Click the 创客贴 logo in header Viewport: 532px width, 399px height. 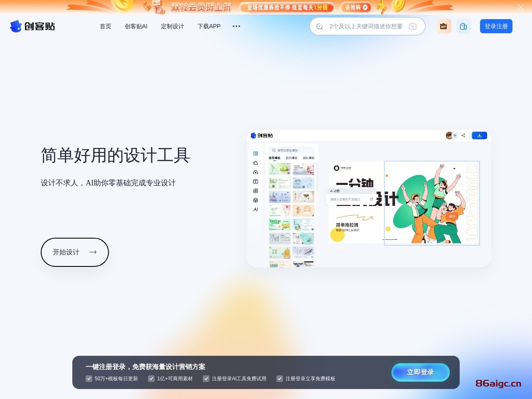(32, 26)
